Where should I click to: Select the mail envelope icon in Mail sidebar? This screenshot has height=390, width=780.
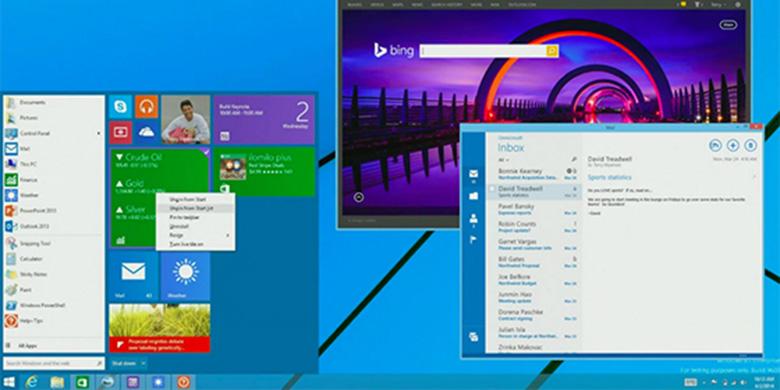click(x=474, y=174)
